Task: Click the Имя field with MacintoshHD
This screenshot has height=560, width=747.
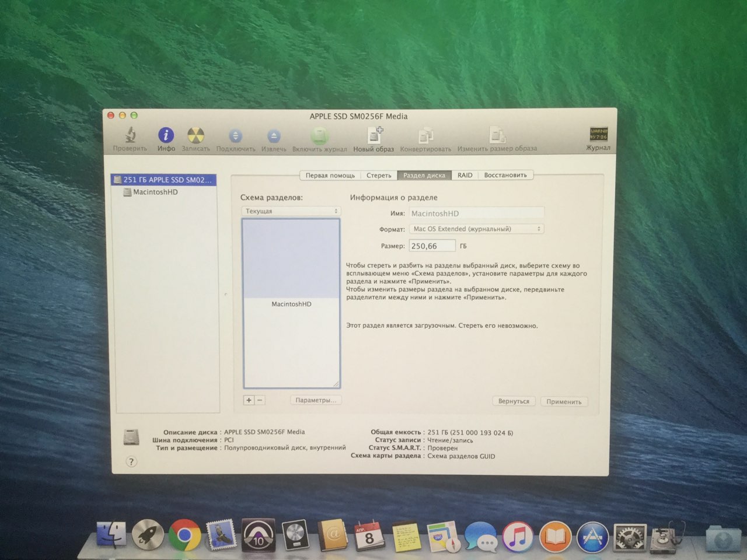Action: (476, 213)
